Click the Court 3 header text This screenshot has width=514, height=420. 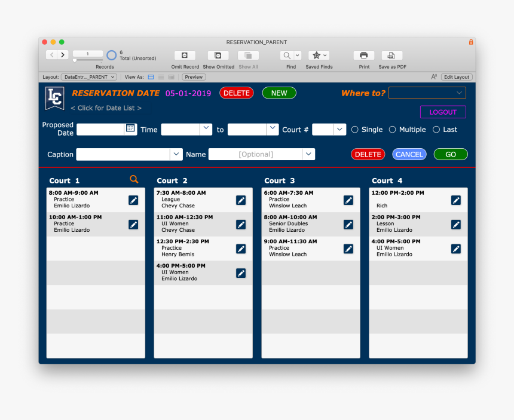pyautogui.click(x=280, y=180)
